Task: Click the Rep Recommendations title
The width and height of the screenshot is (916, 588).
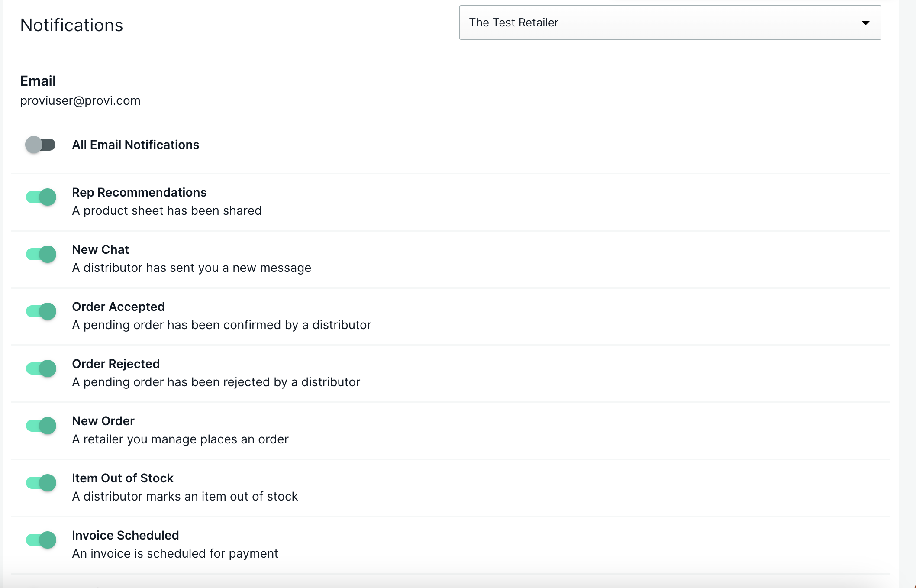Action: coord(139,192)
